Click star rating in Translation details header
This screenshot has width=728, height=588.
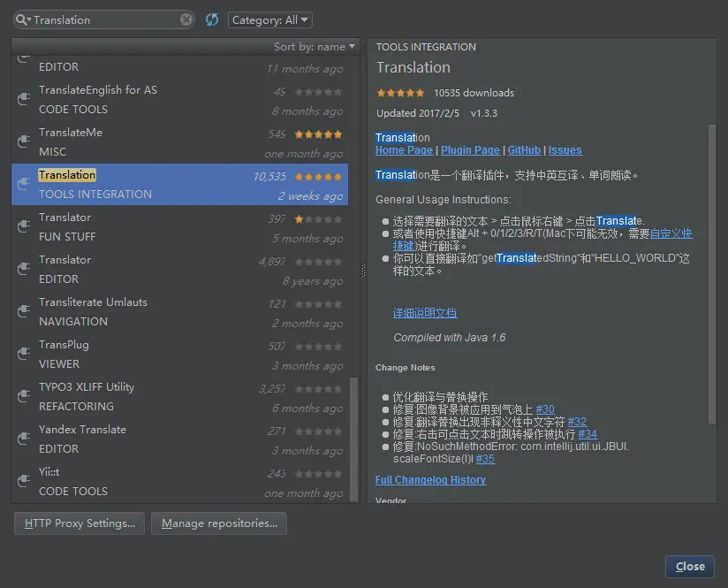click(x=400, y=93)
